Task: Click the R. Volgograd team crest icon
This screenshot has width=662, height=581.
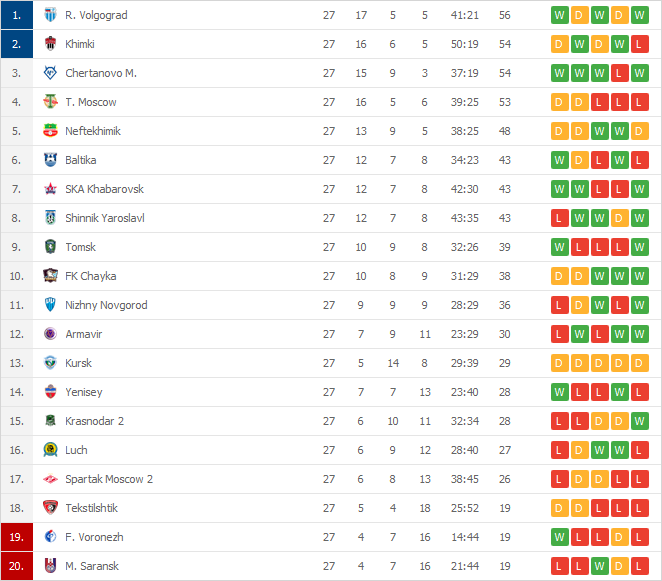Action: [x=50, y=15]
